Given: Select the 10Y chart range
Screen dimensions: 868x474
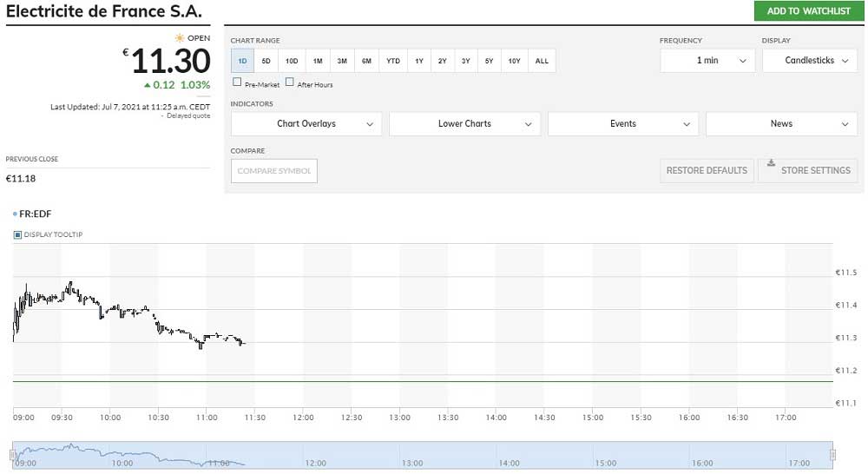Looking at the screenshot, I should coord(514,61).
